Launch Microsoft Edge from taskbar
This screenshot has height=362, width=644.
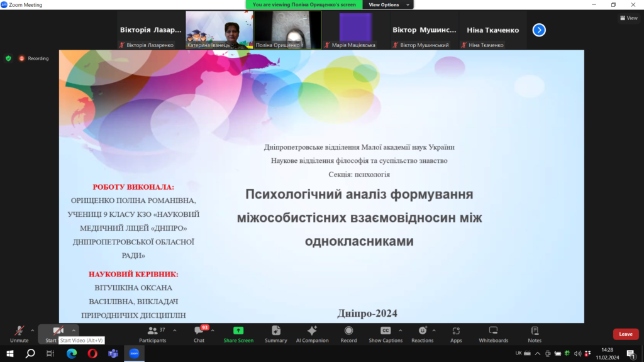click(x=72, y=353)
